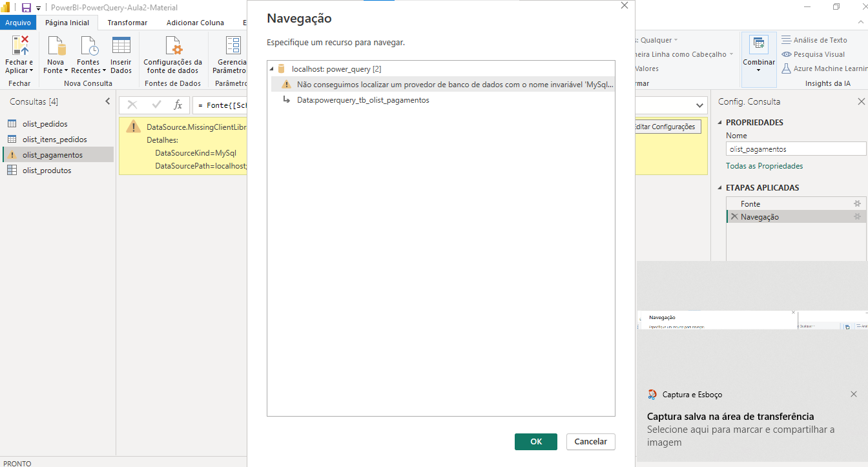Open Azure Machine Learning

click(825, 68)
